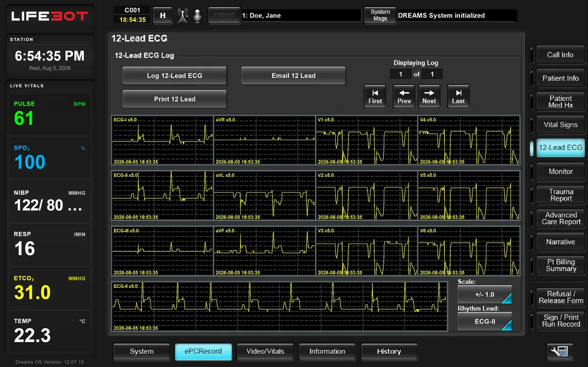Viewport: 588px width, 367px height.
Task: Click the V1 lead waveform panel
Action: pos(367,140)
